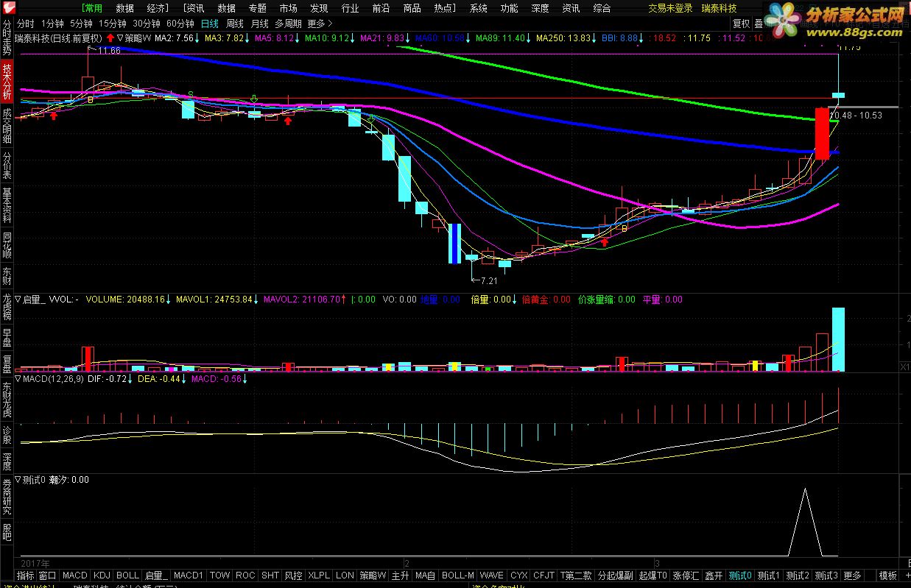The width and height of the screenshot is (911, 588).
Task: Click the 11.66 high price label
Action: click(109, 50)
